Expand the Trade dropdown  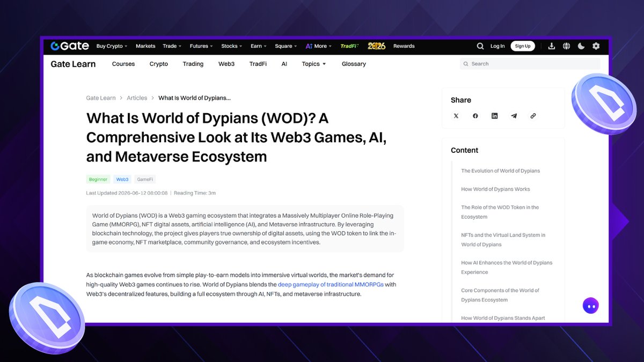coord(172,46)
